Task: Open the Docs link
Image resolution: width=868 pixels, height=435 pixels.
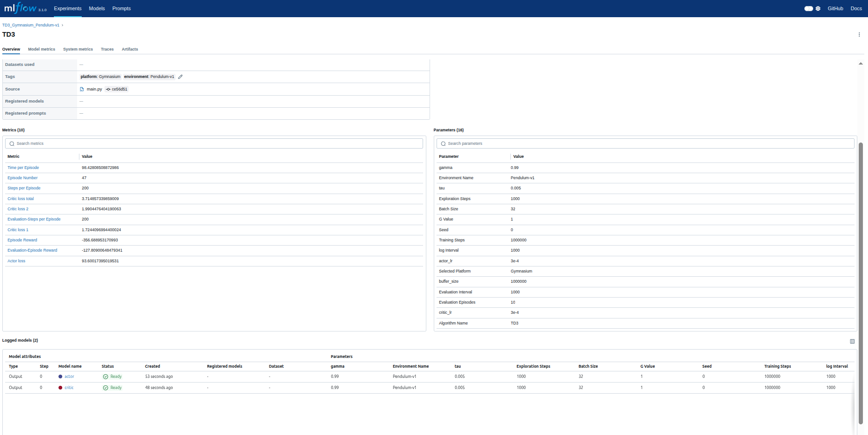Action: [x=856, y=8]
